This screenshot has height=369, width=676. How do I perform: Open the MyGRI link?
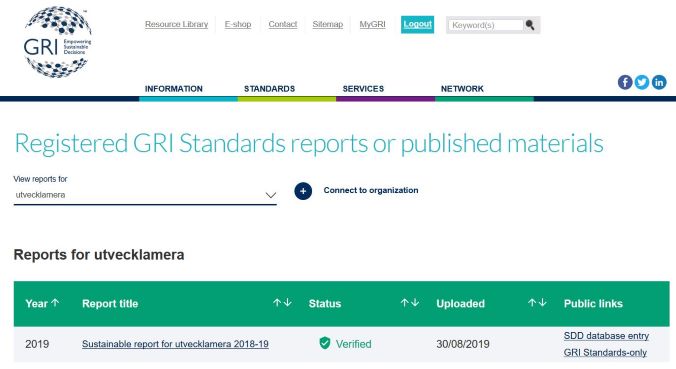coord(372,25)
